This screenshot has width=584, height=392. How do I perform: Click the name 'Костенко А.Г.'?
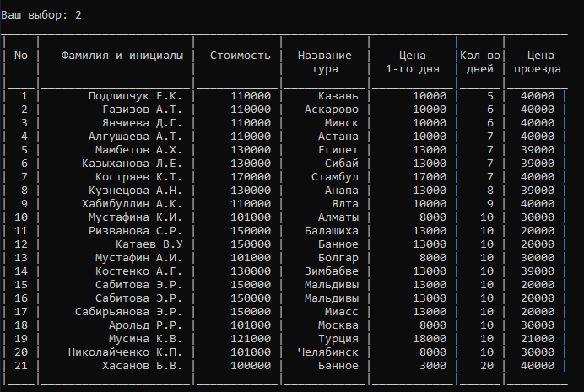pos(139,271)
